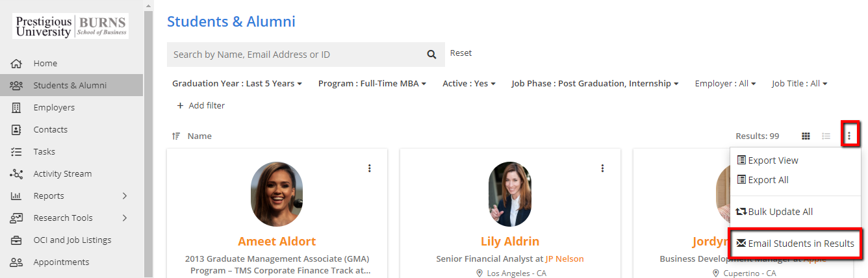Click the search magnifier icon

click(x=431, y=55)
